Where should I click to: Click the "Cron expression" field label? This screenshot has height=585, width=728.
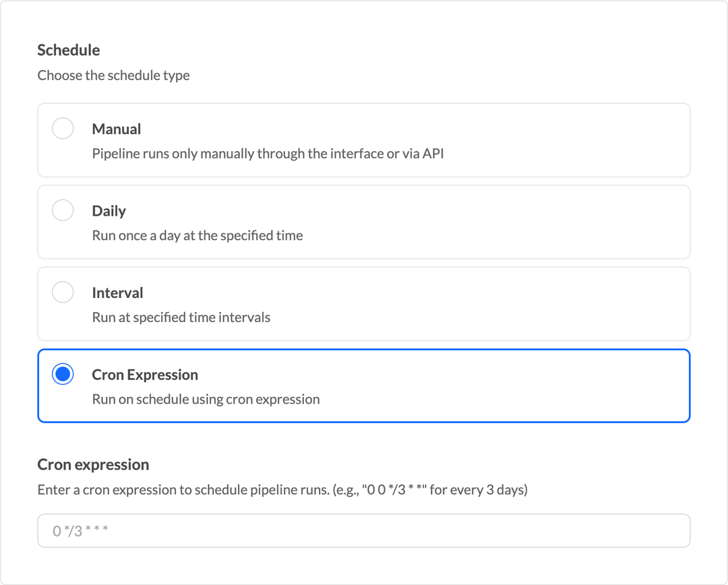point(93,465)
